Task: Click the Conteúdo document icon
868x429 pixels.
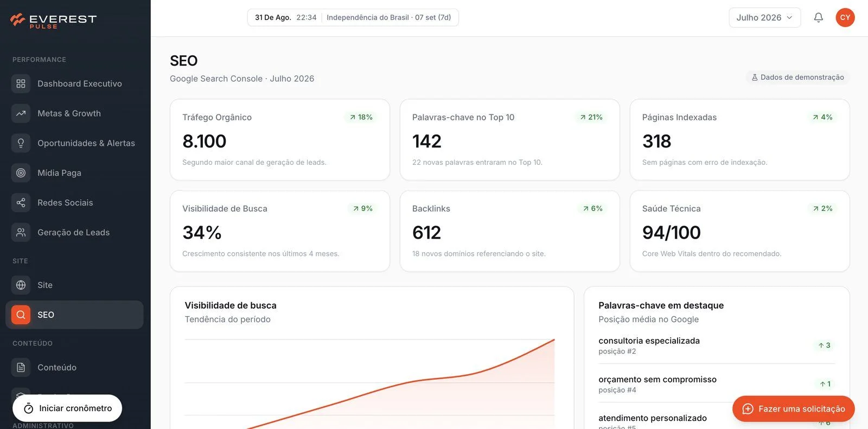Action: coord(21,368)
